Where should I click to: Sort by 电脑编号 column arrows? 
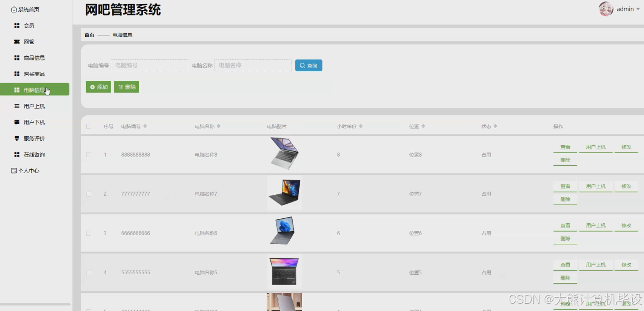(x=145, y=126)
